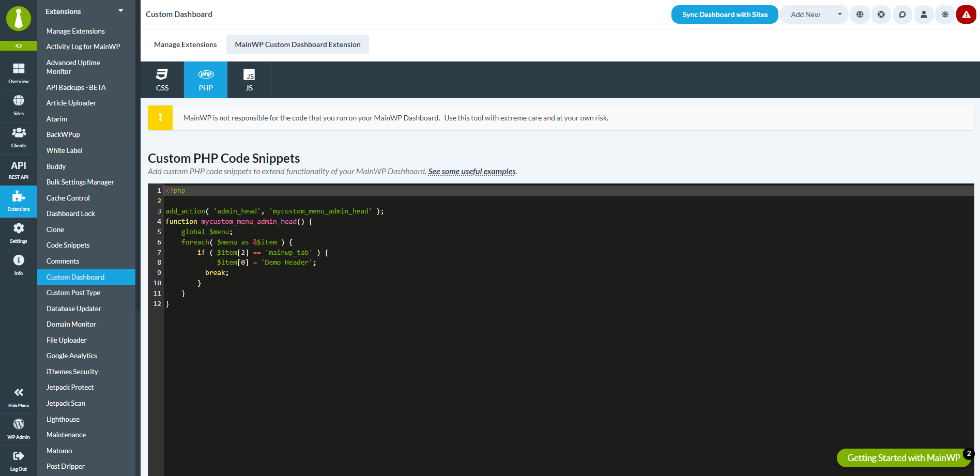Switch to the JS snippets tab
This screenshot has width=980, height=476.
pyautogui.click(x=249, y=80)
